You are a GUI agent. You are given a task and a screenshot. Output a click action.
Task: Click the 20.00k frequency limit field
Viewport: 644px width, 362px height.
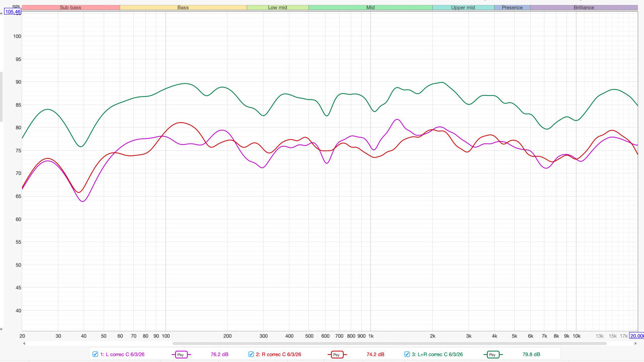tap(636, 336)
